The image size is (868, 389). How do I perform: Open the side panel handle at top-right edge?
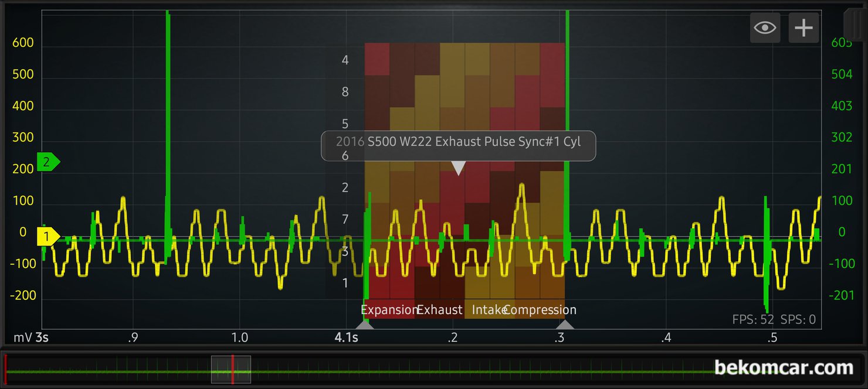(855, 23)
